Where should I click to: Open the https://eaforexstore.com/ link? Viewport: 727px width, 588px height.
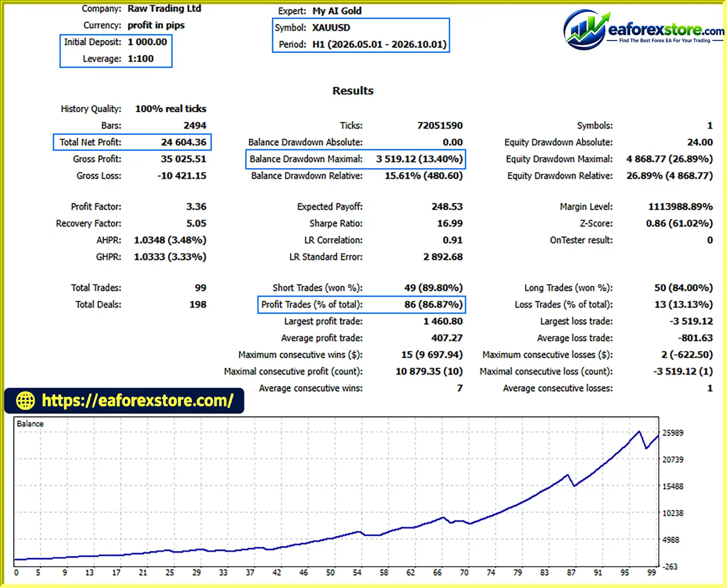pos(137,400)
